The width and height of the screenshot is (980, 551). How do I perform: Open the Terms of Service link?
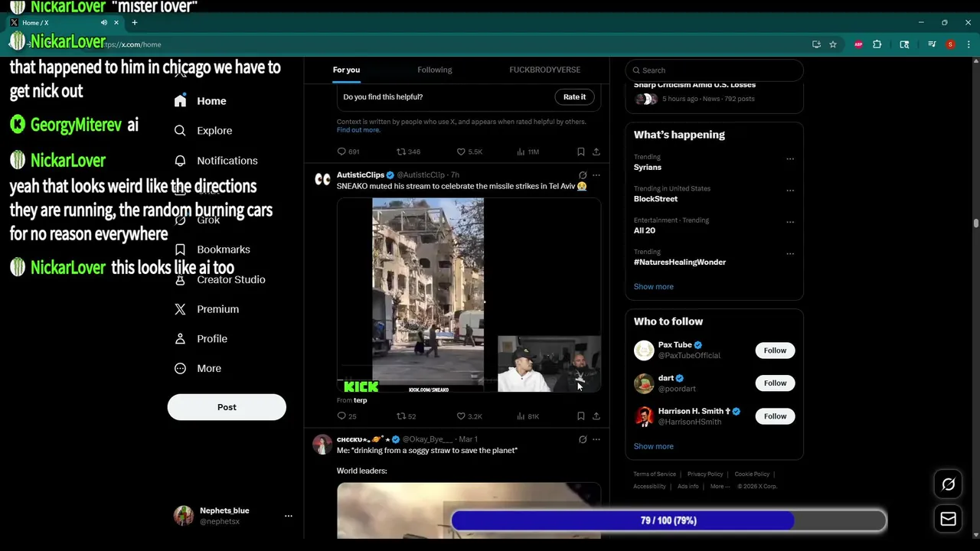coord(655,474)
